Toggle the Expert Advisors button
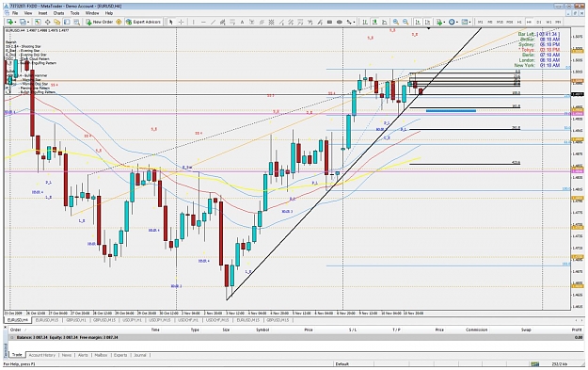 (x=144, y=23)
